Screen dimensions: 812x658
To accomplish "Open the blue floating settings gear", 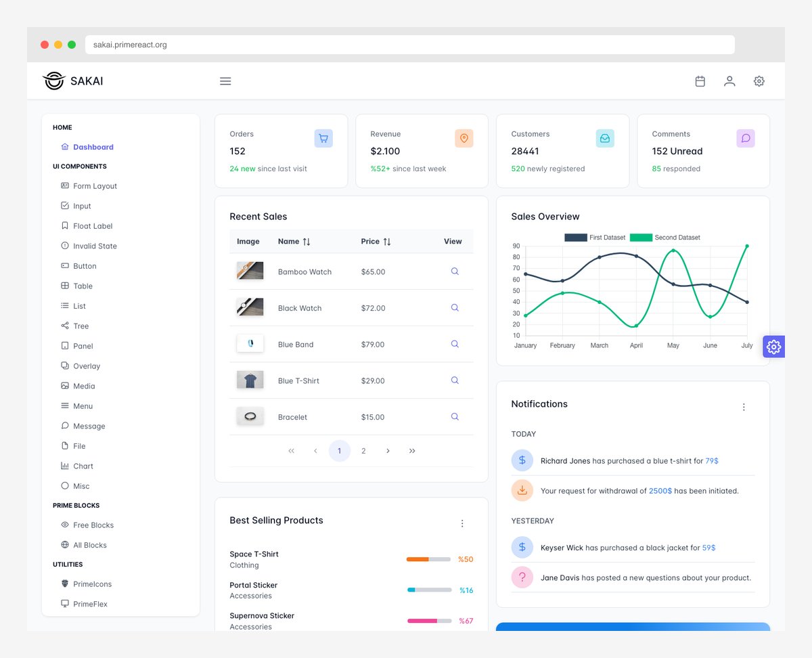I will point(773,346).
